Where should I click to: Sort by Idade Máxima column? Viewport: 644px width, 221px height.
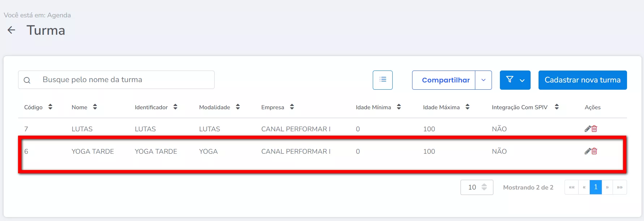click(467, 107)
